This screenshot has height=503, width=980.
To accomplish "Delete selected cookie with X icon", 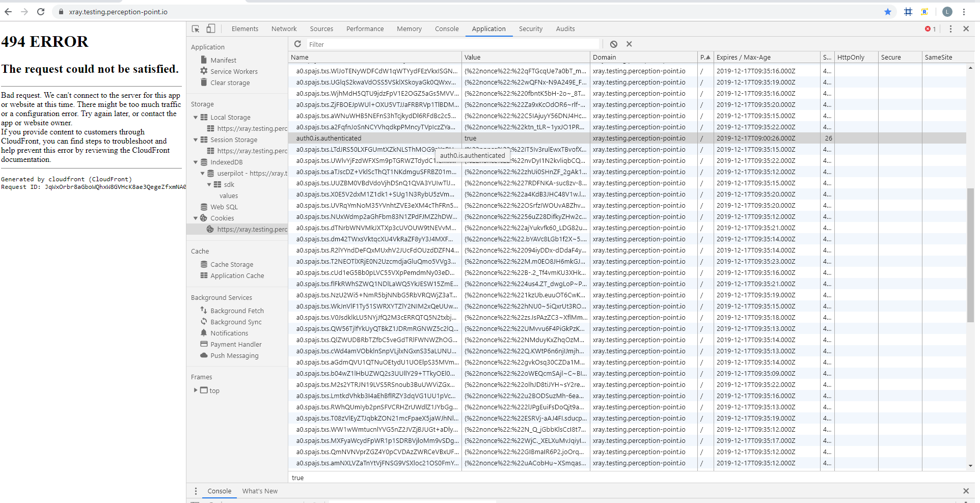I will pyautogui.click(x=629, y=44).
